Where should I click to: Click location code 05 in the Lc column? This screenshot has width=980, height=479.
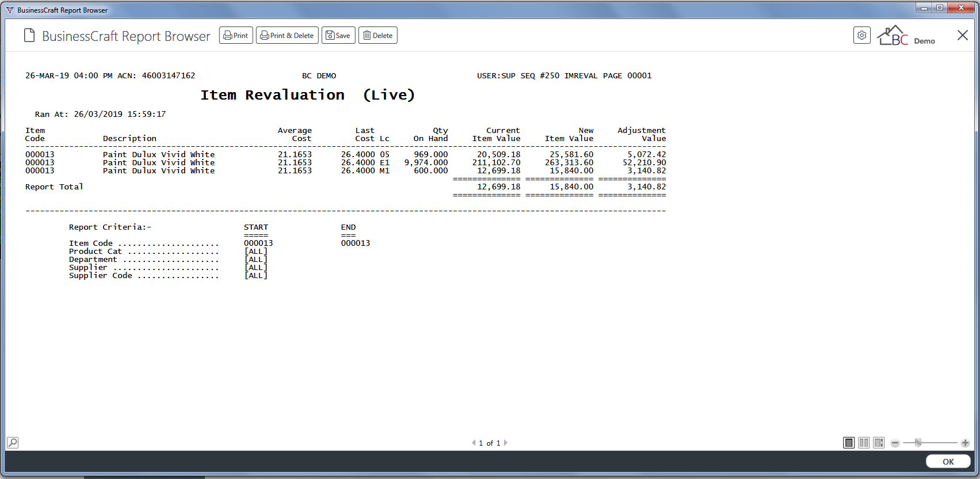pos(384,154)
